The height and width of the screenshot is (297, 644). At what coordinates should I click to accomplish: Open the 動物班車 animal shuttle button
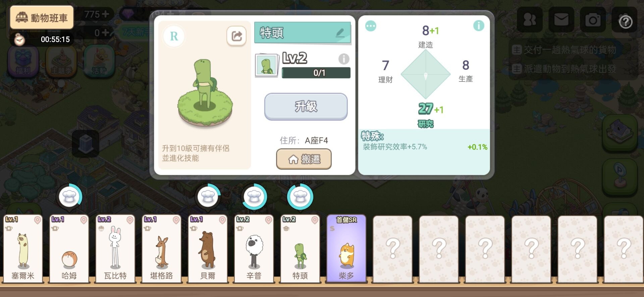[x=42, y=17]
